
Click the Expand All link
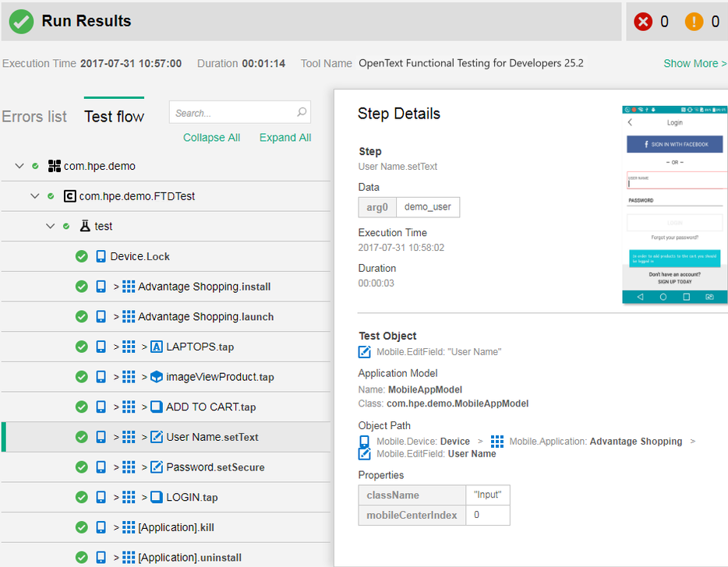point(285,138)
